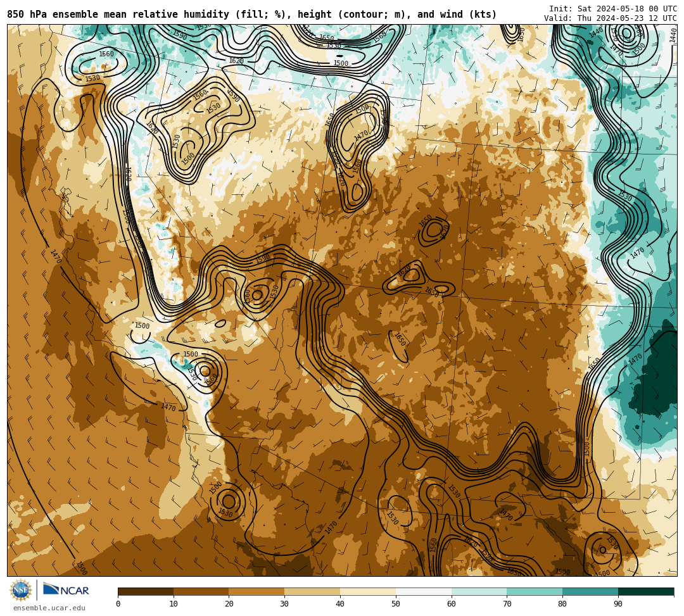
Task: Open the ensemble.ucar.edu link text
Action: (49, 608)
